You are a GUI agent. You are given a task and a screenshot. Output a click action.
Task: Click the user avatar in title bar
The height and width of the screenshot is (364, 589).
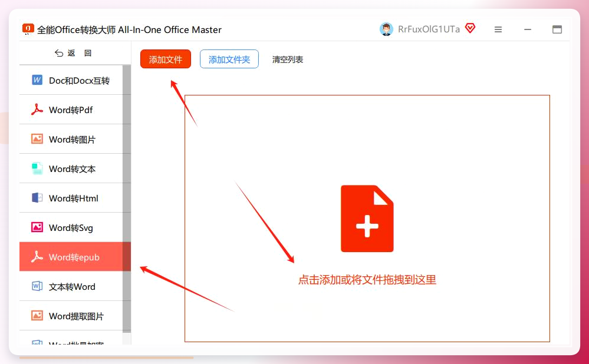[386, 29]
